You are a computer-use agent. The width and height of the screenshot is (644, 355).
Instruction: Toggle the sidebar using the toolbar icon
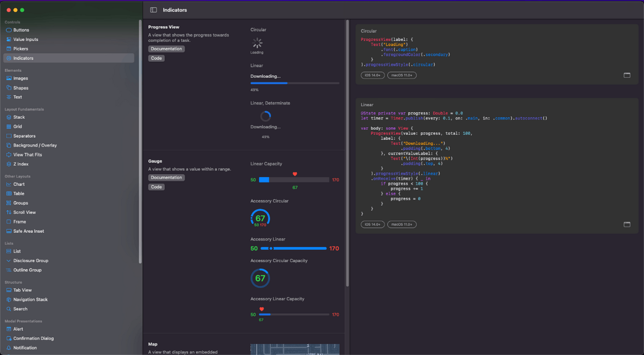click(x=153, y=9)
